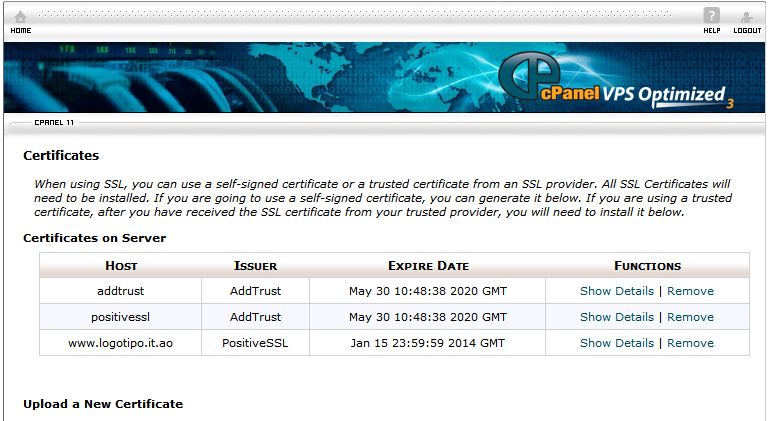Click the LOGOUT label link

click(747, 30)
